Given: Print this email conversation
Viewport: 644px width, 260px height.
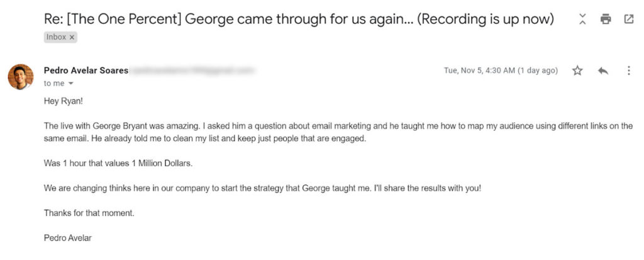Looking at the screenshot, I should [606, 19].
